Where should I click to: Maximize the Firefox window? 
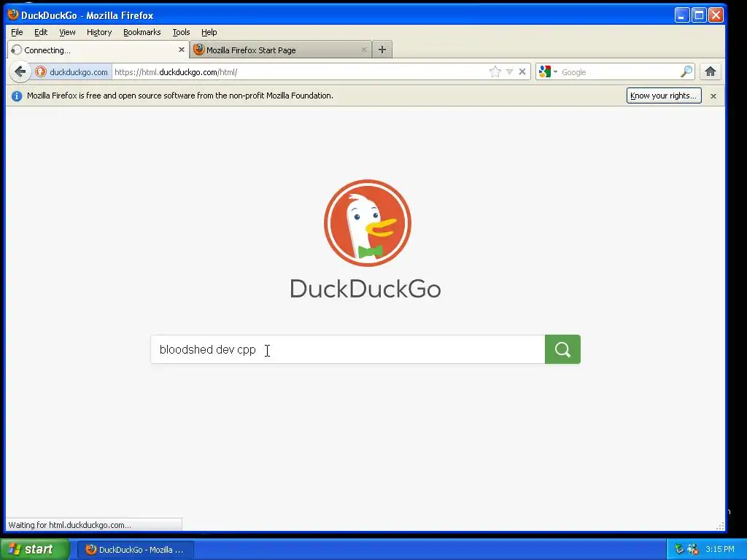pos(699,15)
